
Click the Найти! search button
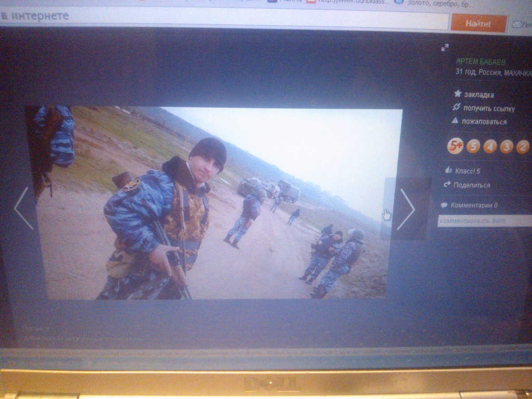(478, 23)
